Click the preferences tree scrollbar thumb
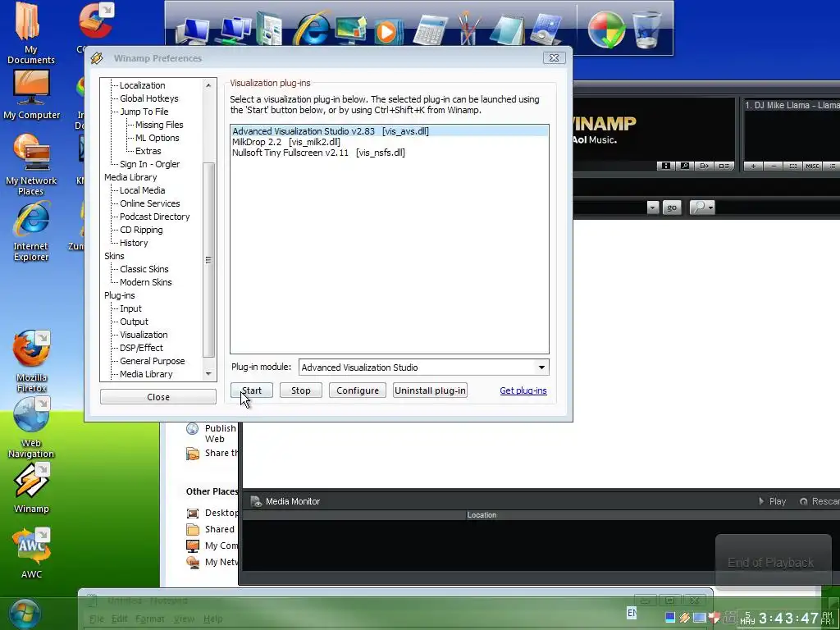The image size is (840, 630). point(208,260)
